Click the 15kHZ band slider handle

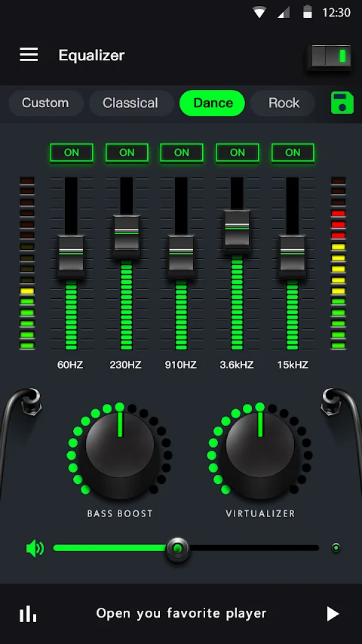(292, 256)
